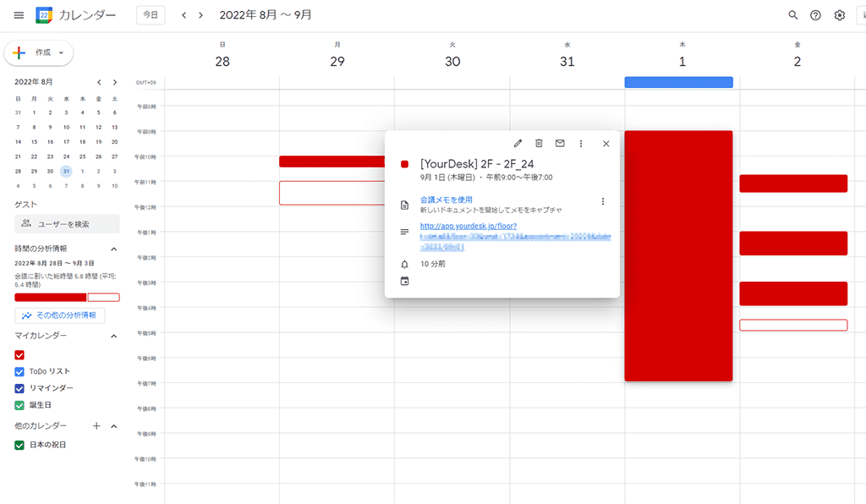
Task: Uncheck the ToDo リスト calendar
Action: click(19, 371)
